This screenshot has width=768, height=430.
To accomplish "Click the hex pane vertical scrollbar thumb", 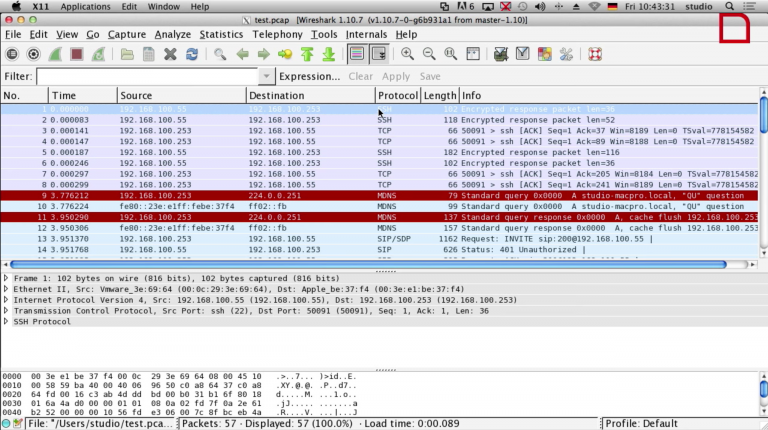I will [x=763, y=390].
